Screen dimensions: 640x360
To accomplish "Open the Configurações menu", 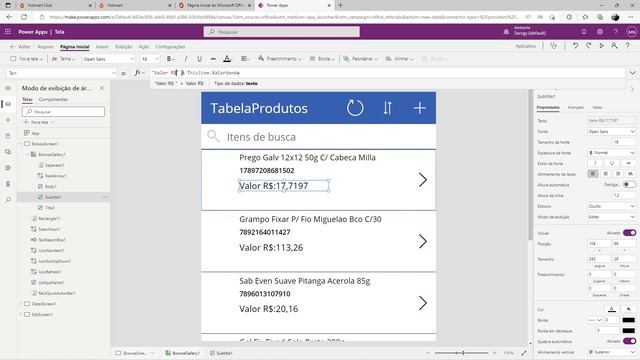I will click(x=170, y=47).
